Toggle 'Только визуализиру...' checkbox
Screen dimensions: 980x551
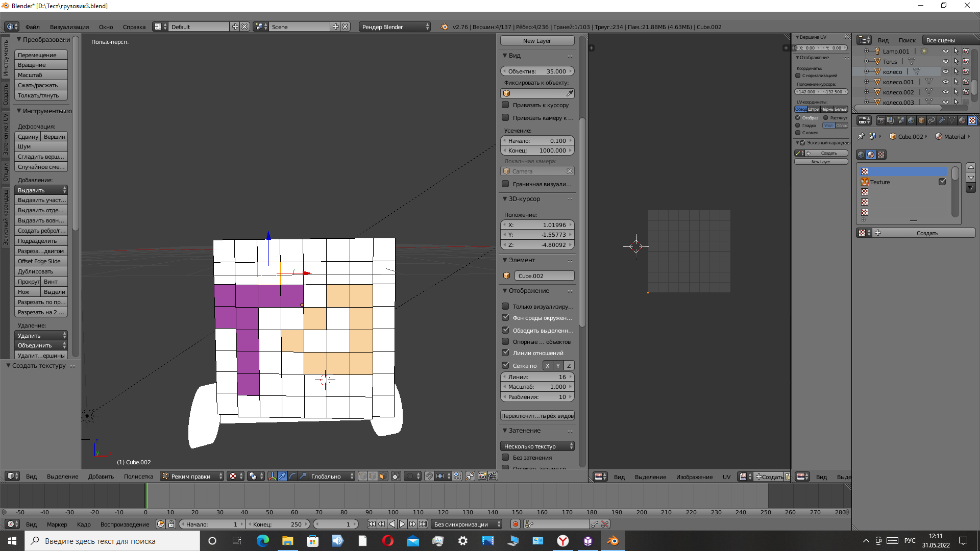click(505, 306)
